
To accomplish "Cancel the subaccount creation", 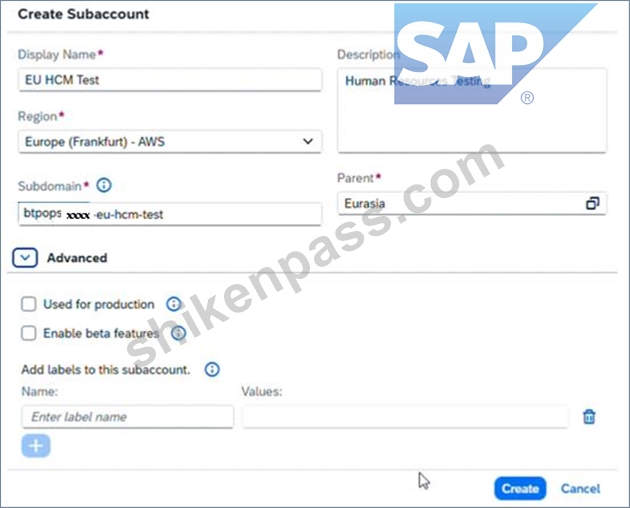I will click(581, 488).
